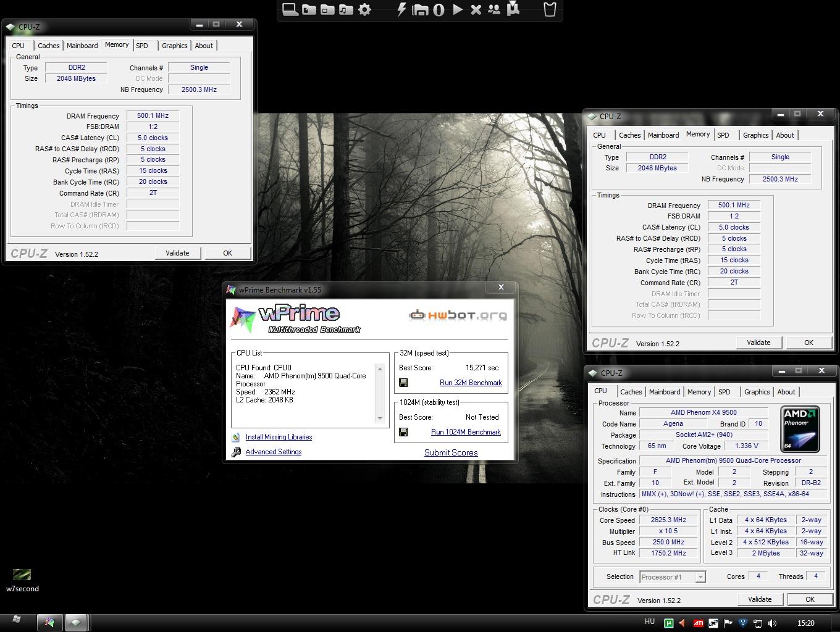Click the CPU List scroll down arrow
840x632 pixels.
pos(380,418)
